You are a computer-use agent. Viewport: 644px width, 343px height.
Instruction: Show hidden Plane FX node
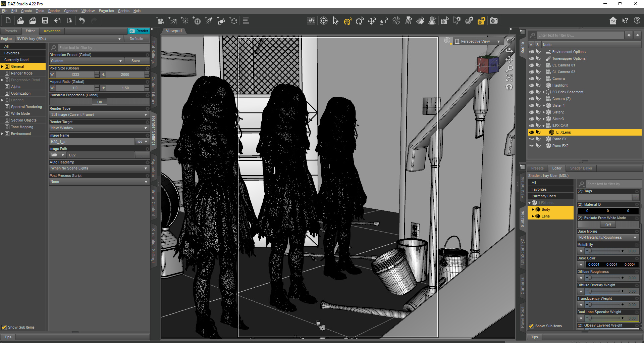532,139
